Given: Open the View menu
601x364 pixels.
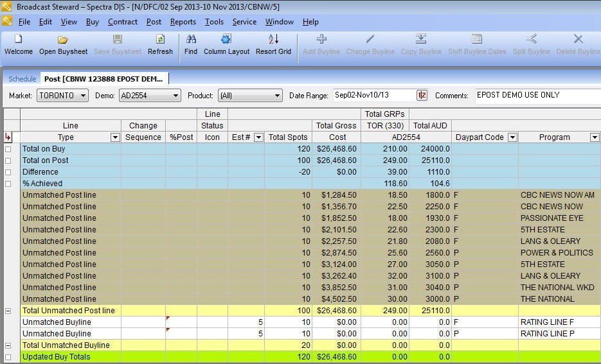Looking at the screenshot, I should (x=69, y=22).
